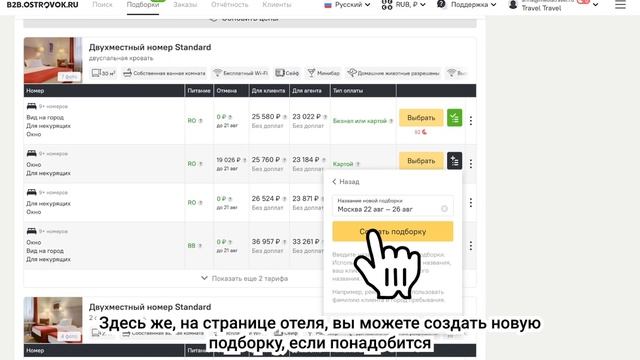Screen dimensions: 640x360
Task: Open the Клиенты tab
Action: (277, 4)
